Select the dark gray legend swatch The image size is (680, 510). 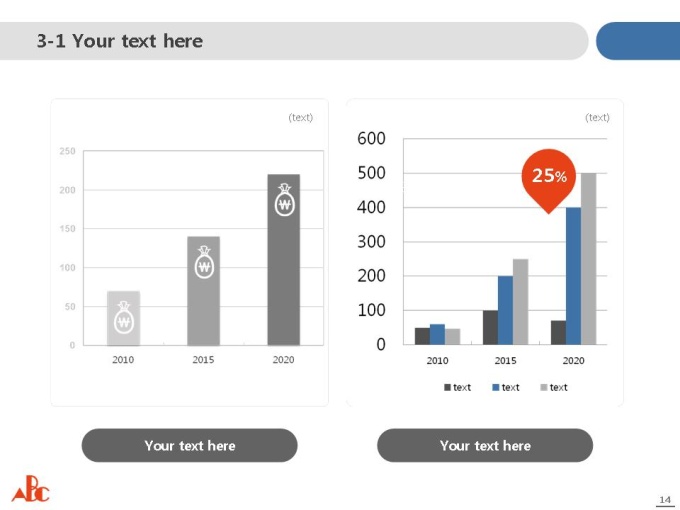pyautogui.click(x=447, y=387)
